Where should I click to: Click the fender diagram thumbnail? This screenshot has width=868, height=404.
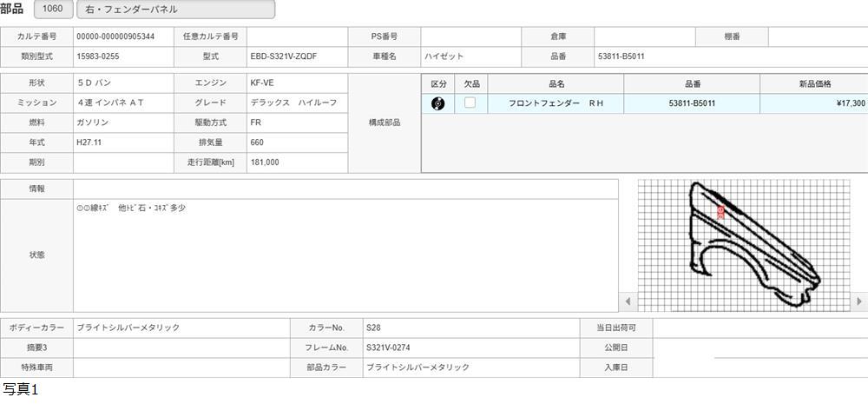[744, 245]
